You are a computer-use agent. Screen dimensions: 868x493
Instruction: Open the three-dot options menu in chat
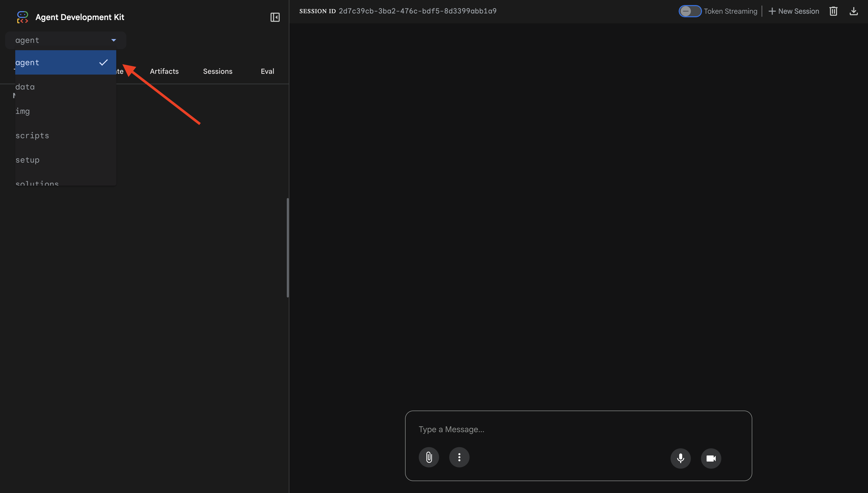459,457
